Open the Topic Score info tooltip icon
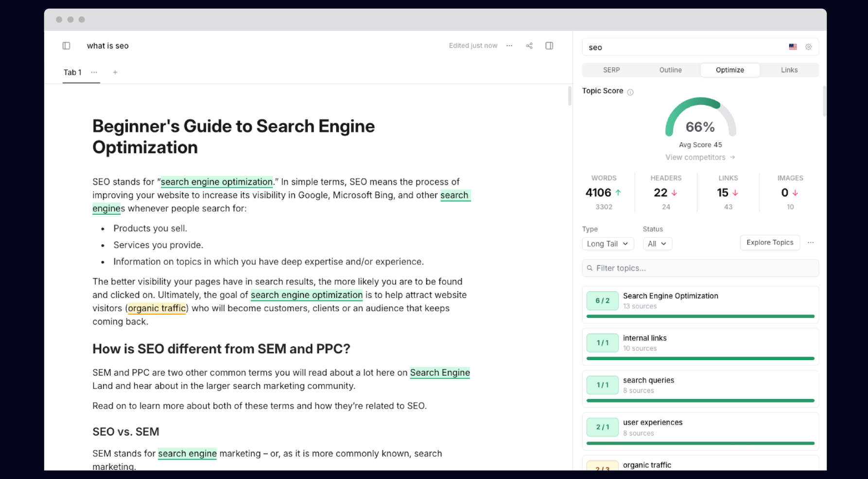The image size is (868, 479). 630,91
